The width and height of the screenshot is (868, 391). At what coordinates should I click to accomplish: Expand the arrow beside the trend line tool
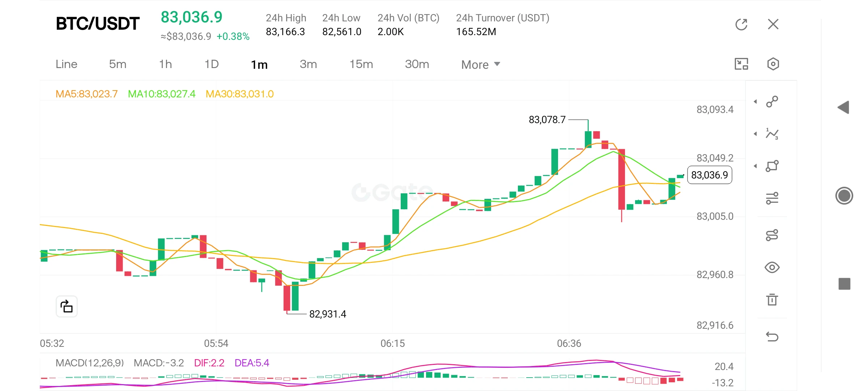pos(755,102)
